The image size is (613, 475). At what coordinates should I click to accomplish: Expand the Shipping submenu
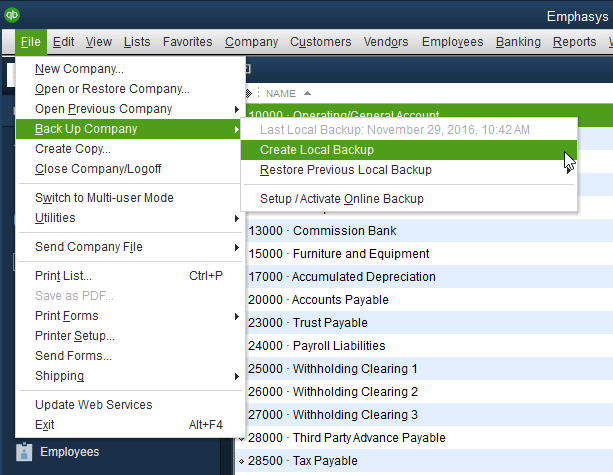point(129,376)
